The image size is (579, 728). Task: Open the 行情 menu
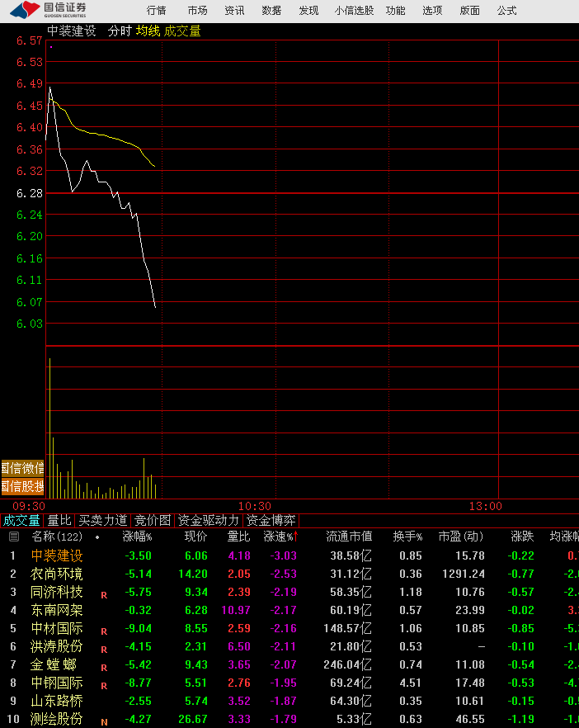tap(157, 10)
